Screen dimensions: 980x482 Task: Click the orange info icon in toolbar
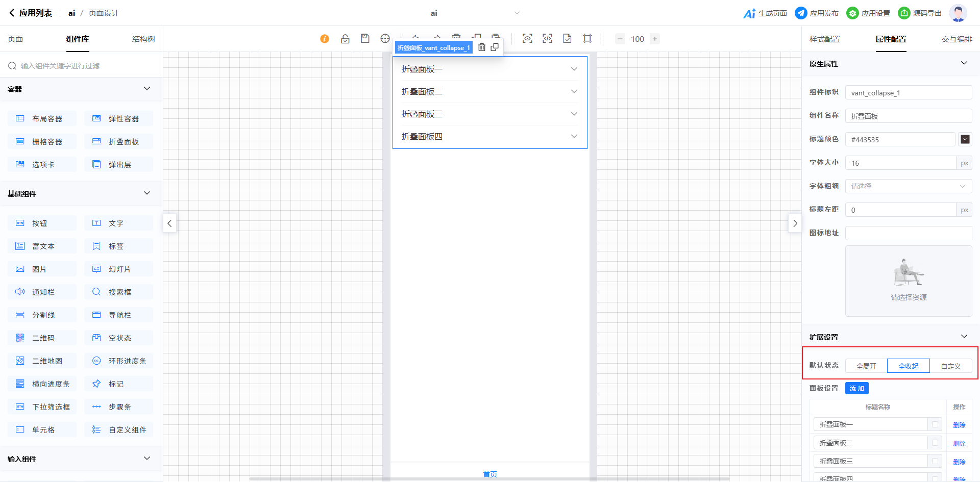325,39
